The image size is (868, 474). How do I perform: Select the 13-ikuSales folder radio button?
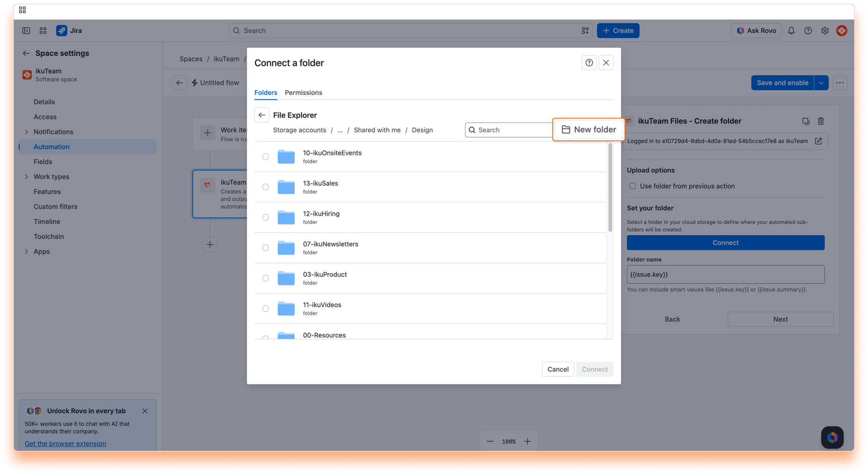tap(266, 187)
